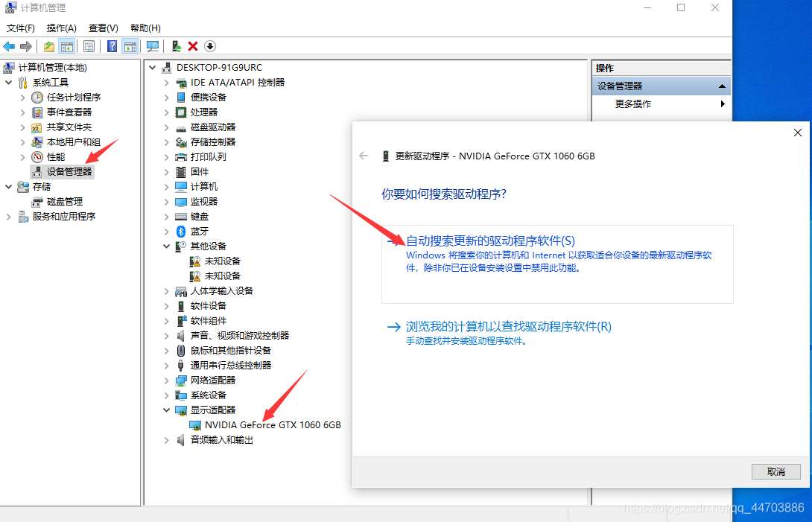Collapse the 系统工具 node
This screenshot has height=522, width=812.
(x=9, y=83)
